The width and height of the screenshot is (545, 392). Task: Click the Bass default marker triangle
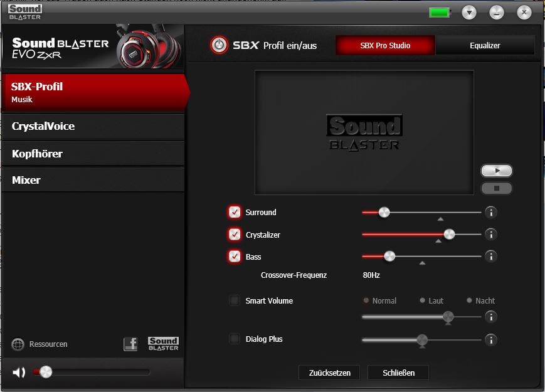click(x=422, y=263)
